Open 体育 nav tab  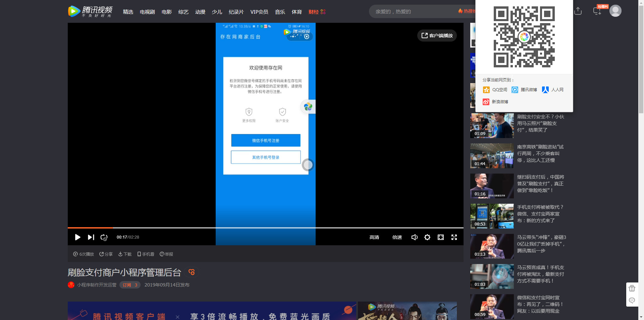(x=297, y=12)
